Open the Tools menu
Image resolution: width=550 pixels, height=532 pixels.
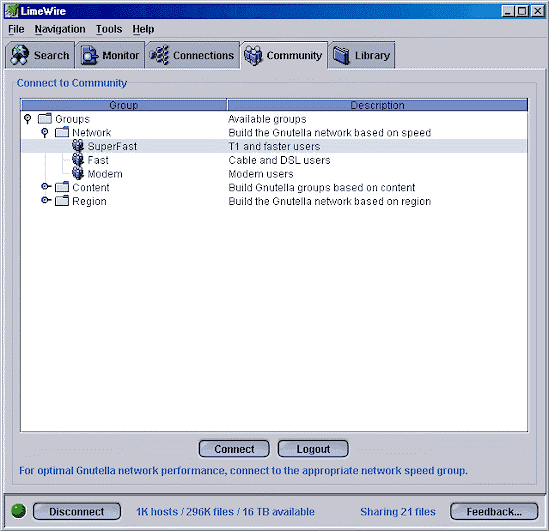pos(109,29)
